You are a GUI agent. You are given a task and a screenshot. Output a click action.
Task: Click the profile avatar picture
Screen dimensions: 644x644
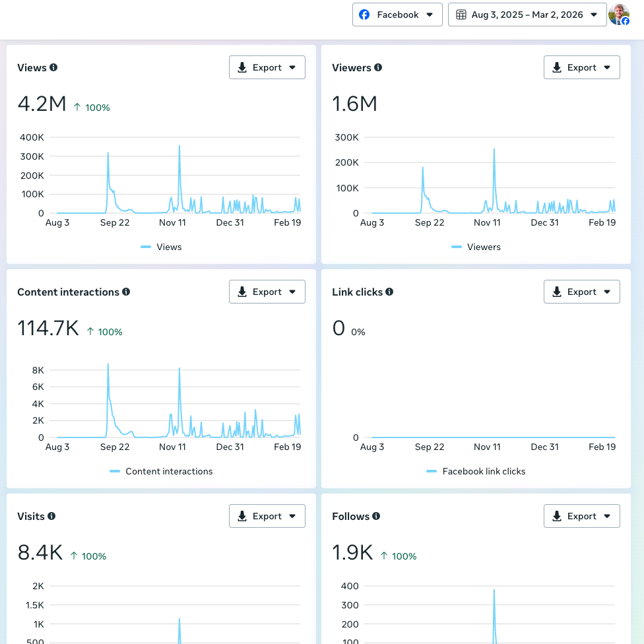(x=619, y=15)
